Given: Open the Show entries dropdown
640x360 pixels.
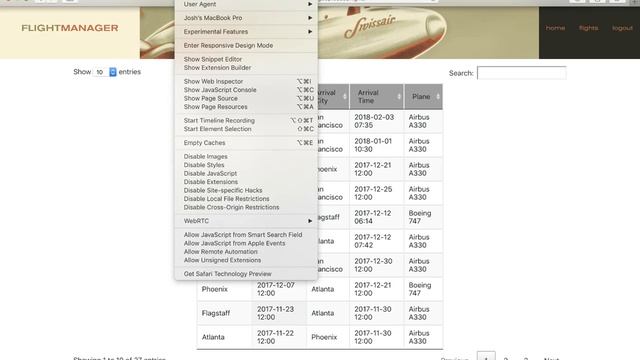Looking at the screenshot, I should (105, 72).
